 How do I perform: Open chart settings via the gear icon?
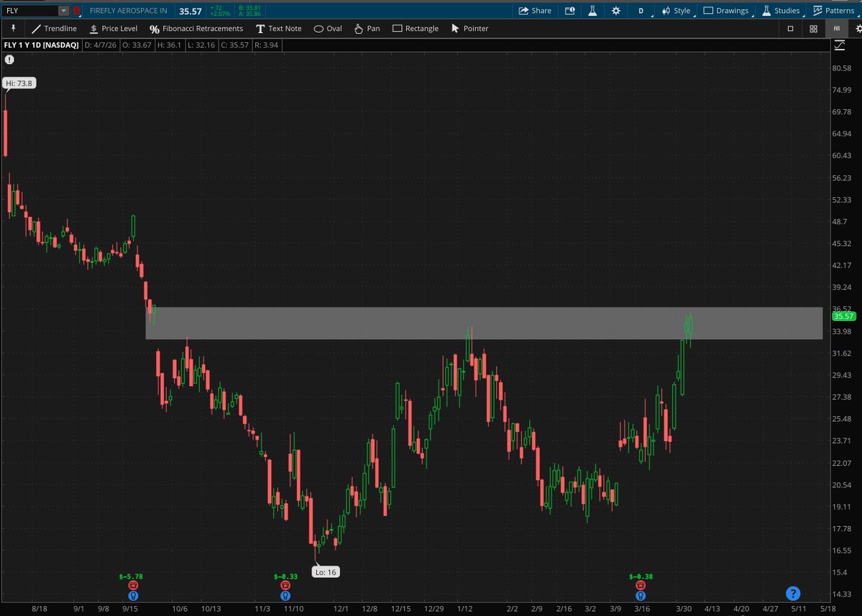click(x=615, y=10)
